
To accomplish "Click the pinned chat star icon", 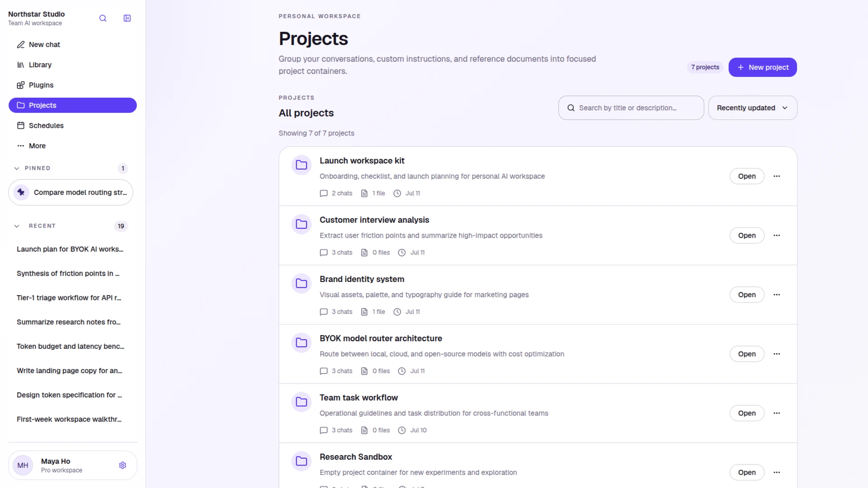I will [x=21, y=192].
